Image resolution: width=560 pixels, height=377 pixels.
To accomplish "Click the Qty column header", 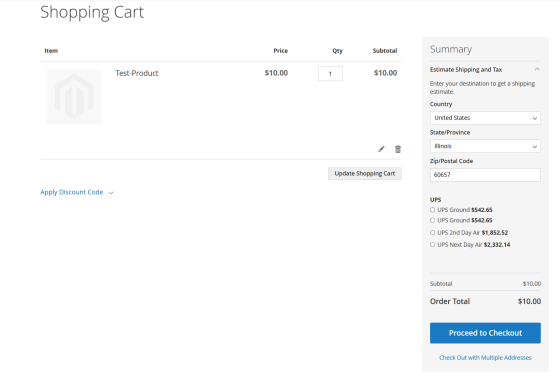I will (x=337, y=51).
